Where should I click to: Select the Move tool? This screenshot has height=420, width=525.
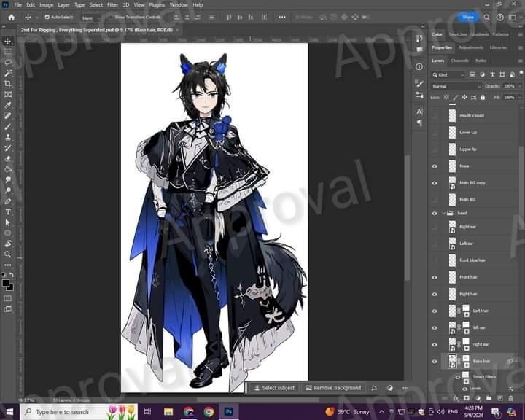[x=8, y=41]
